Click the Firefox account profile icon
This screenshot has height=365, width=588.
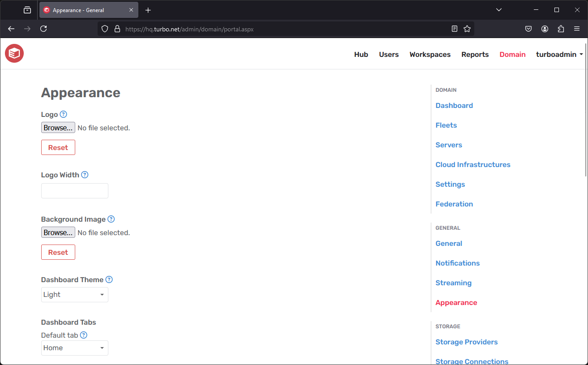(545, 28)
